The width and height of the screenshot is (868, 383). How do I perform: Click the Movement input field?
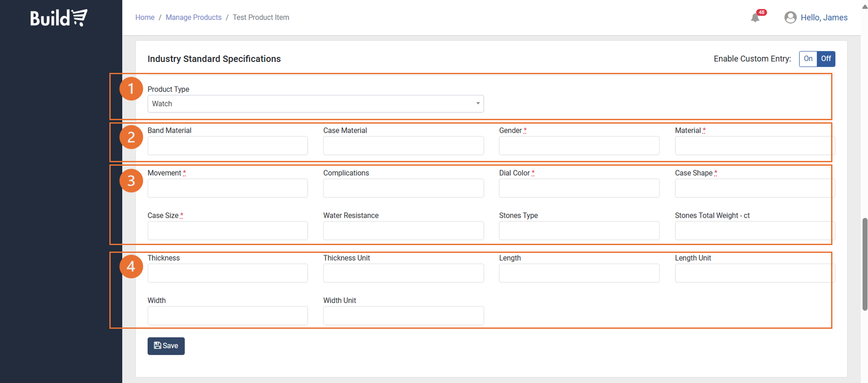click(227, 188)
